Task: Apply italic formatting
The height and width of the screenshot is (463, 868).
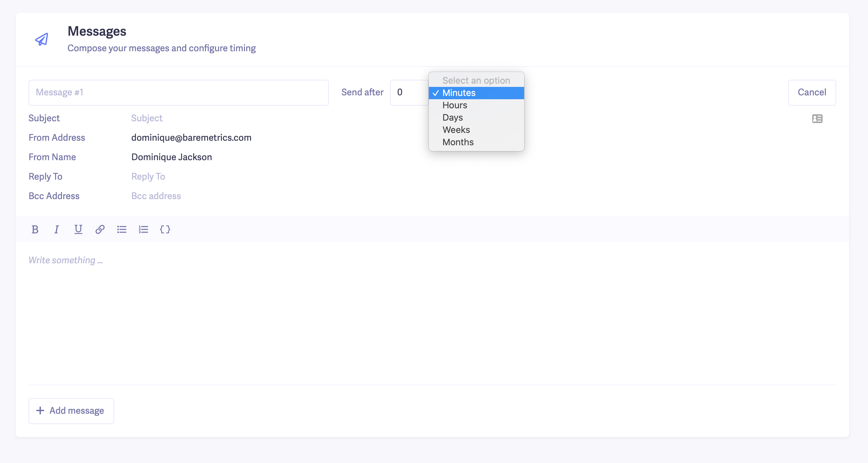Action: (56, 229)
